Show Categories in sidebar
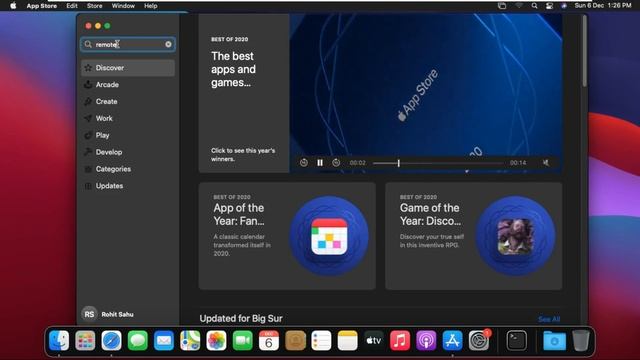The height and width of the screenshot is (360, 640). pos(128,169)
